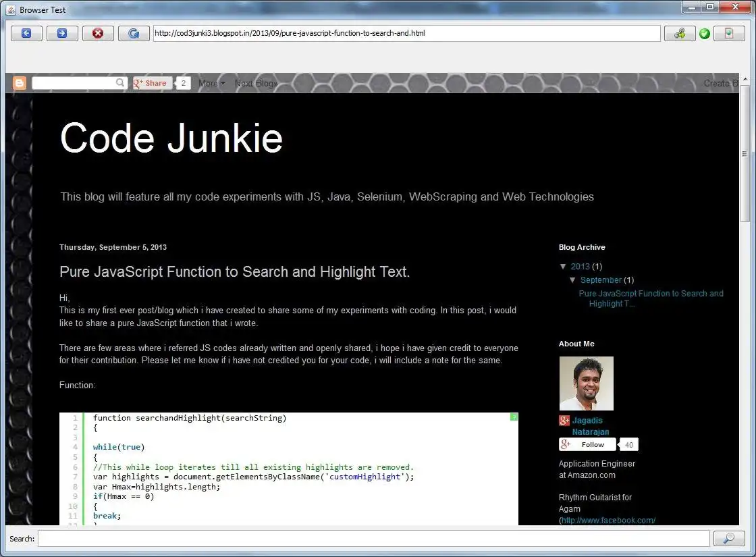This screenshot has width=756, height=557.
Task: Maximize the Browser Test window
Action: tap(710, 7)
